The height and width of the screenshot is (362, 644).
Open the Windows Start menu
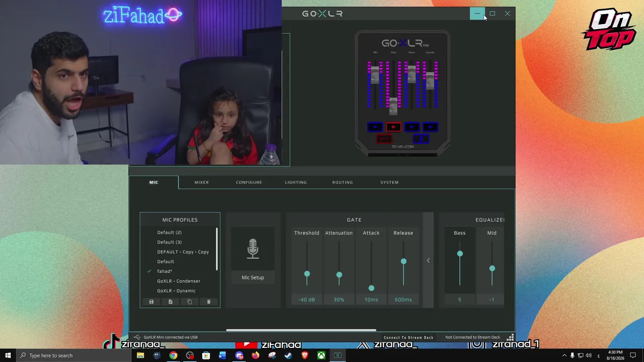click(x=8, y=355)
